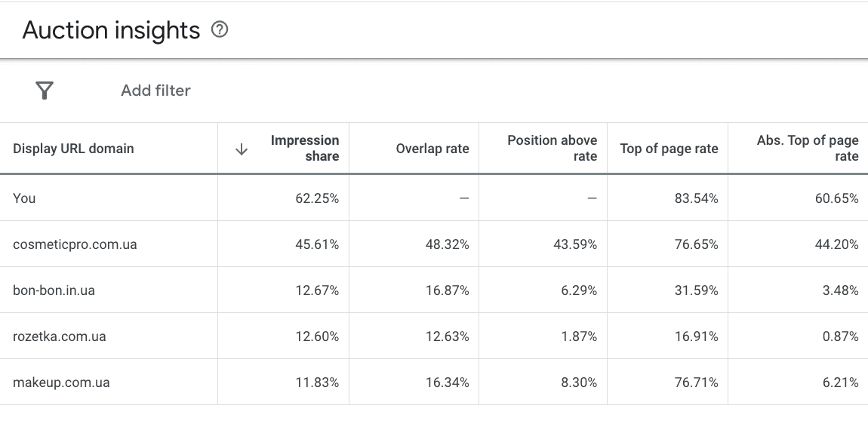
Task: Click the help icon beside Auction insights
Action: [220, 30]
